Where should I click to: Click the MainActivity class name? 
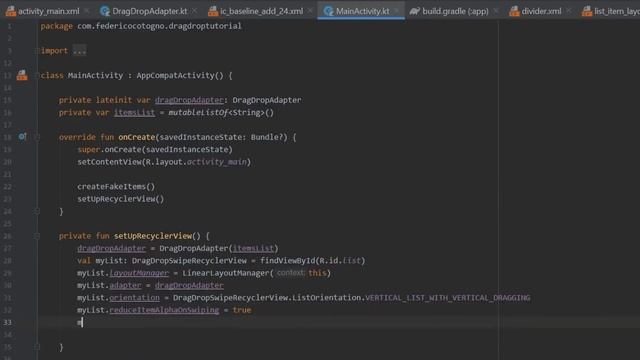(96, 76)
